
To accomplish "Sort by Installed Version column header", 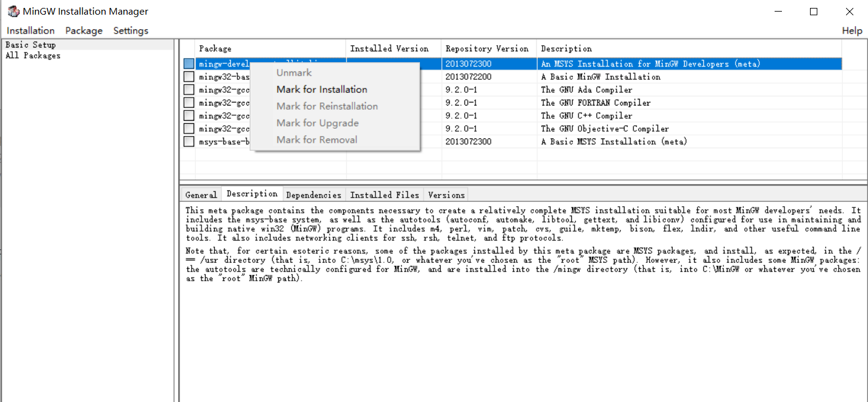I will 394,49.
